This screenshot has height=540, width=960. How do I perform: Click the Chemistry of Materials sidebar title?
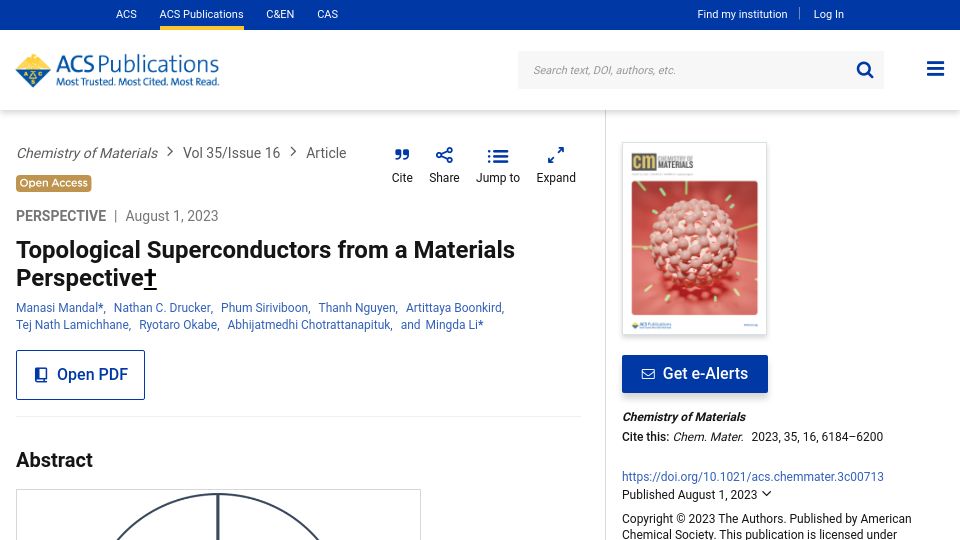tap(683, 417)
